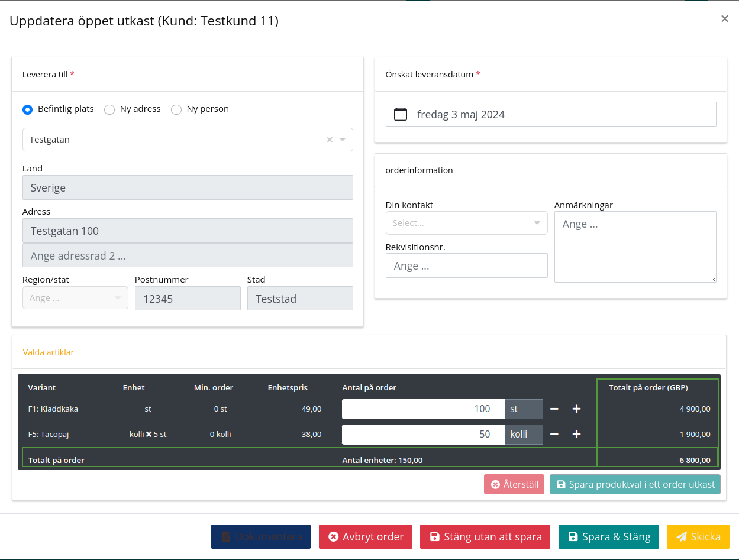
Task: Click the save icon on Spara & Stäng
Action: [x=572, y=536]
